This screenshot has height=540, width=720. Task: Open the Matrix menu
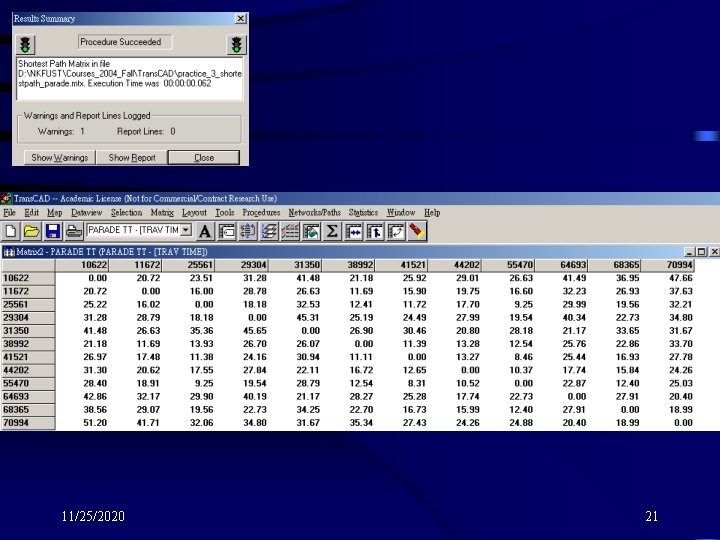point(162,213)
